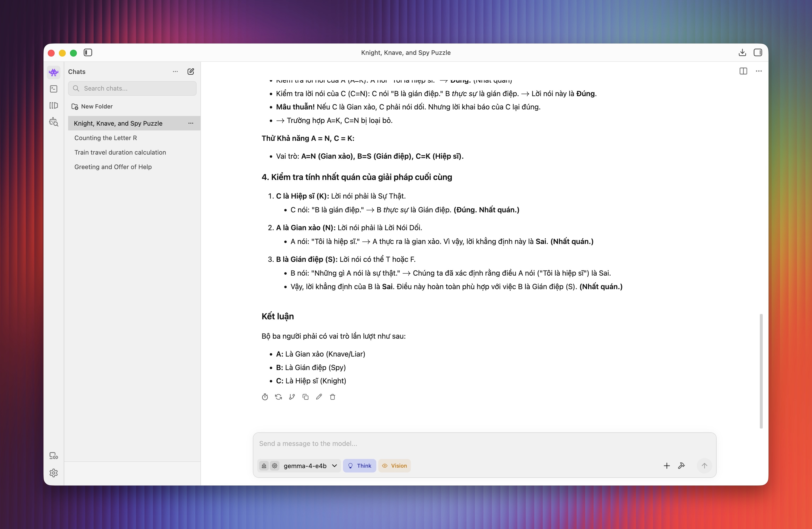Open options for Knight, Knave, and Spy Puzzle

[x=191, y=123]
